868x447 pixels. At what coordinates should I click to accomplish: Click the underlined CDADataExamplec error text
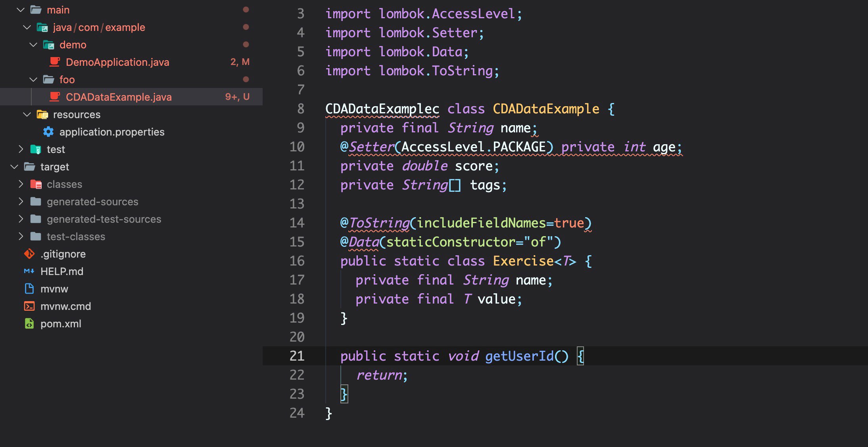(382, 109)
